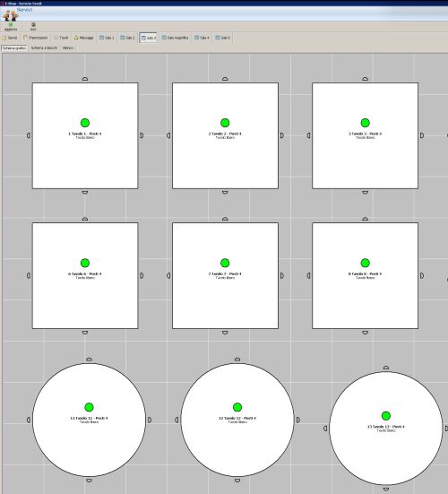Click the aggiorna refresh icon
Image resolution: width=448 pixels, height=494 pixels.
click(x=11, y=24)
